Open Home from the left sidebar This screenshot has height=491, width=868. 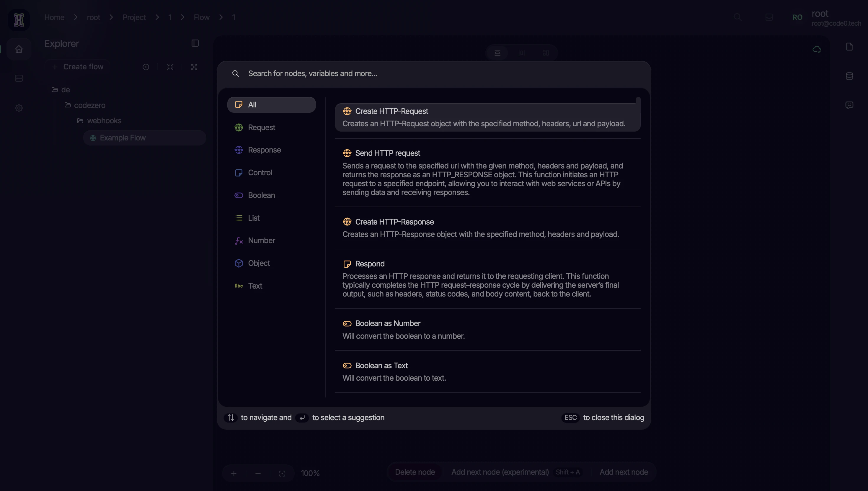click(x=19, y=49)
